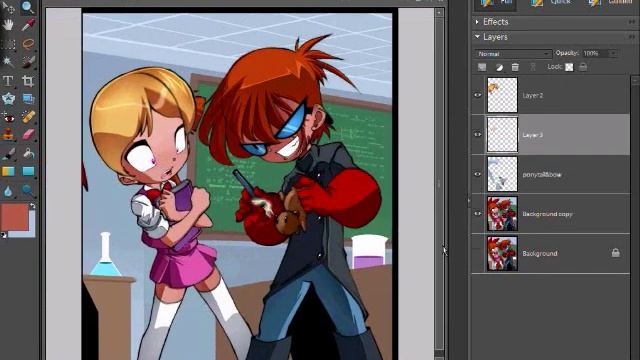Viewport: 640px width, 360px height.
Task: Select the Eyedropper tool
Action: click(28, 25)
